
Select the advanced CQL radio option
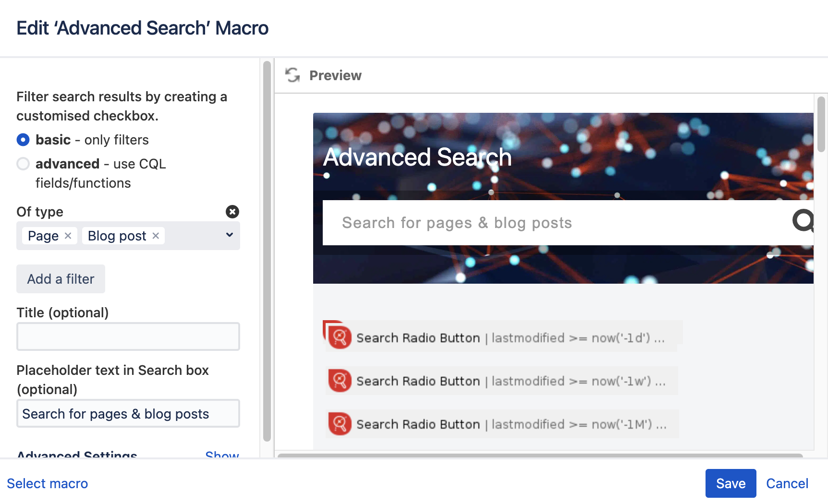click(23, 164)
